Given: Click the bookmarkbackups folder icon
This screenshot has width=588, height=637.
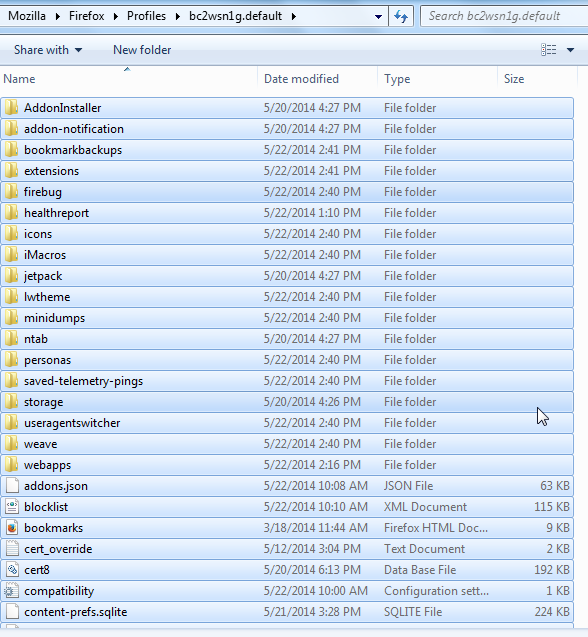Looking at the screenshot, I should click(x=12, y=150).
